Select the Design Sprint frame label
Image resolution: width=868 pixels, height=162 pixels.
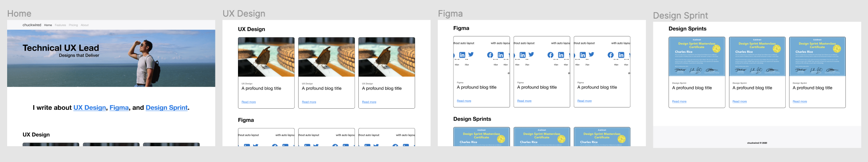680,15
